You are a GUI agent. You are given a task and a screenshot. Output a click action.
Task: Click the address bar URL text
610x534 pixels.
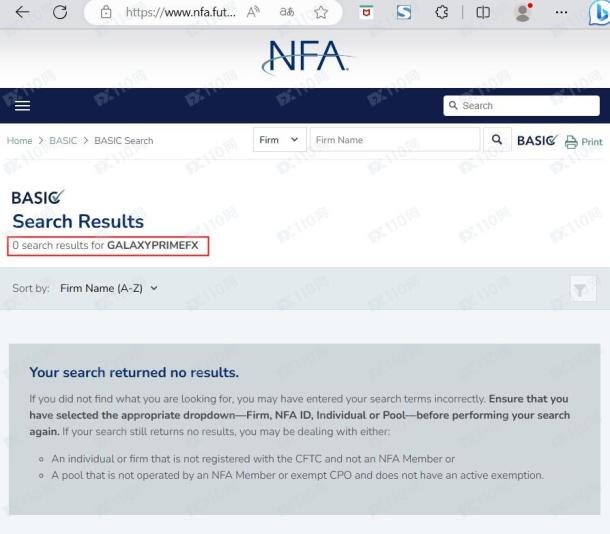[x=181, y=12]
